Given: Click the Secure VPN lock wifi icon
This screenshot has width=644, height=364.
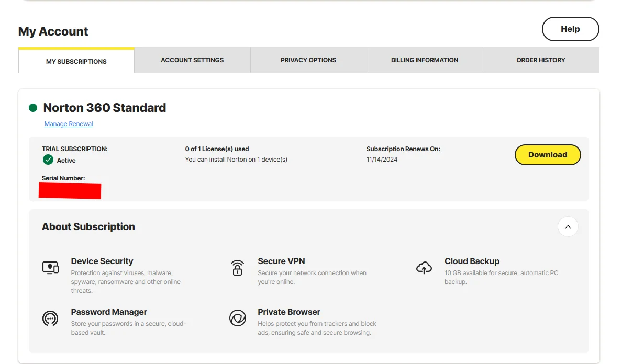Looking at the screenshot, I should coord(237,267).
